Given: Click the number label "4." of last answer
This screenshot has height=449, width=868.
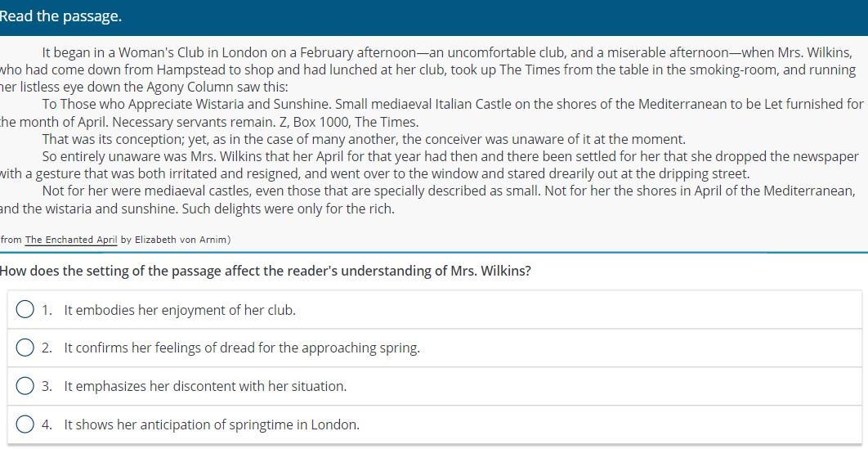Looking at the screenshot, I should point(47,425).
